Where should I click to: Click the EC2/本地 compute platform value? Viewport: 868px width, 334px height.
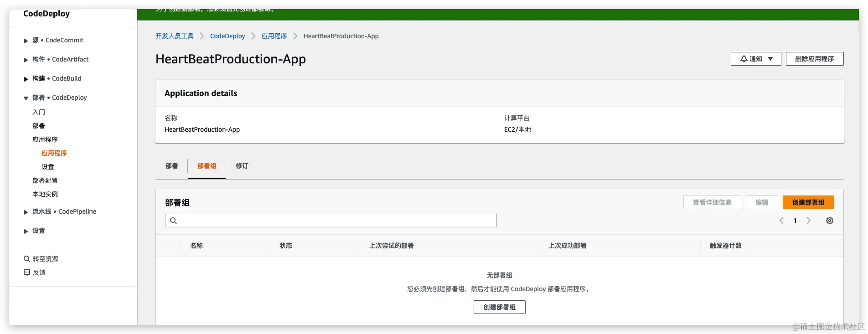[x=517, y=129]
